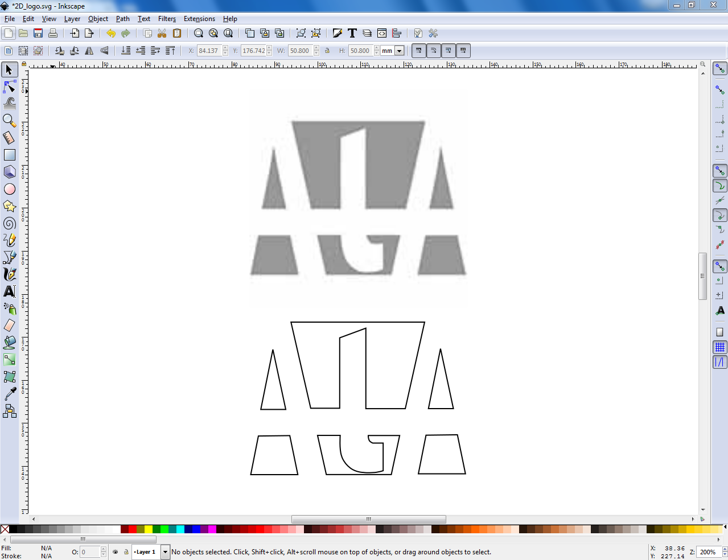
Task: Click the horizontal canvas scrollbar thumb
Action: point(368,519)
